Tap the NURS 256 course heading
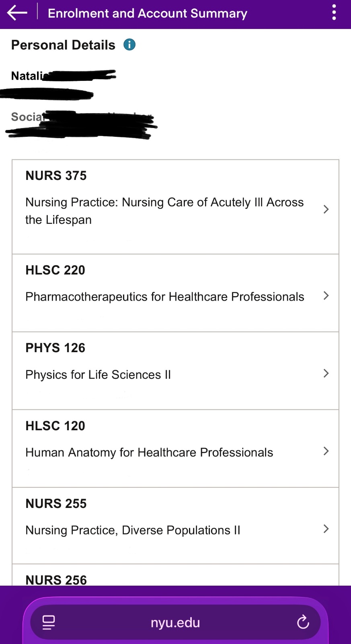The height and width of the screenshot is (644, 351). tap(56, 580)
